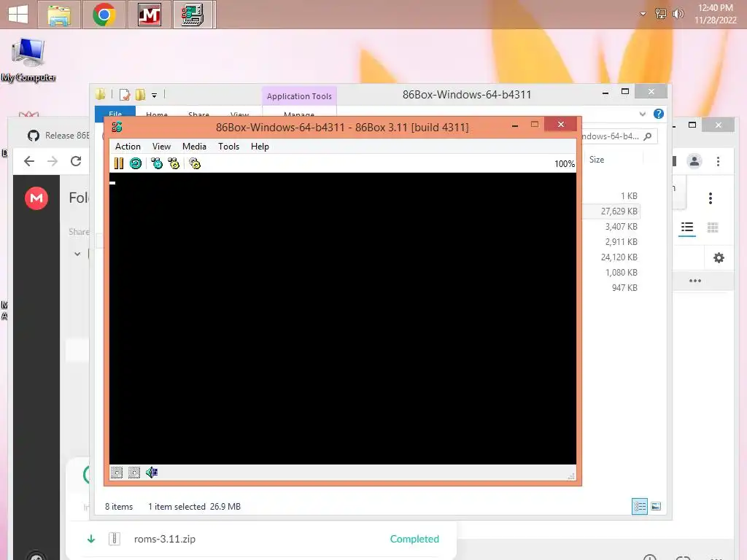Image resolution: width=747 pixels, height=560 pixels.
Task: Click the first Ctrl+Alt+Del toolbar icon
Action: (157, 164)
